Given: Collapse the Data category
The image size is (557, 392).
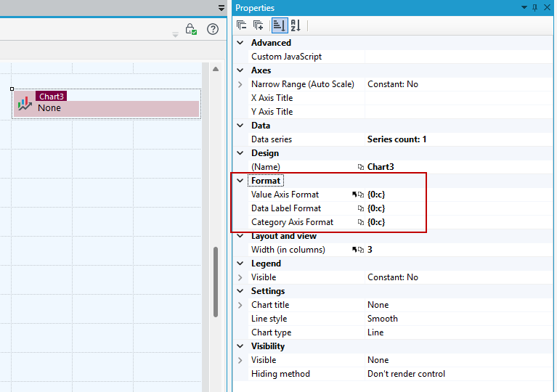Looking at the screenshot, I should point(240,126).
